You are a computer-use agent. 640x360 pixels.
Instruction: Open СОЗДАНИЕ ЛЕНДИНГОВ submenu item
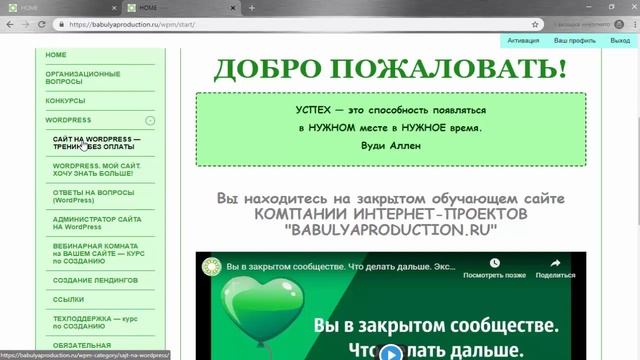pos(95,280)
